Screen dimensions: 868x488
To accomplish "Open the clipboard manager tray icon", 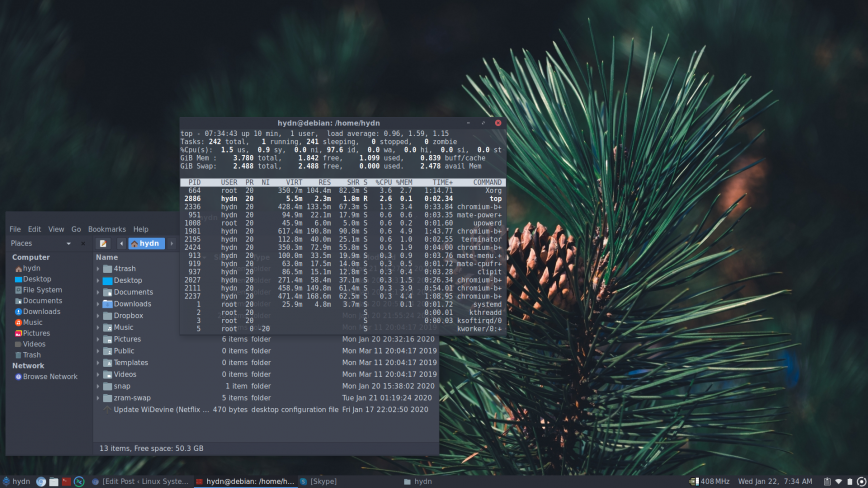I will 827,481.
